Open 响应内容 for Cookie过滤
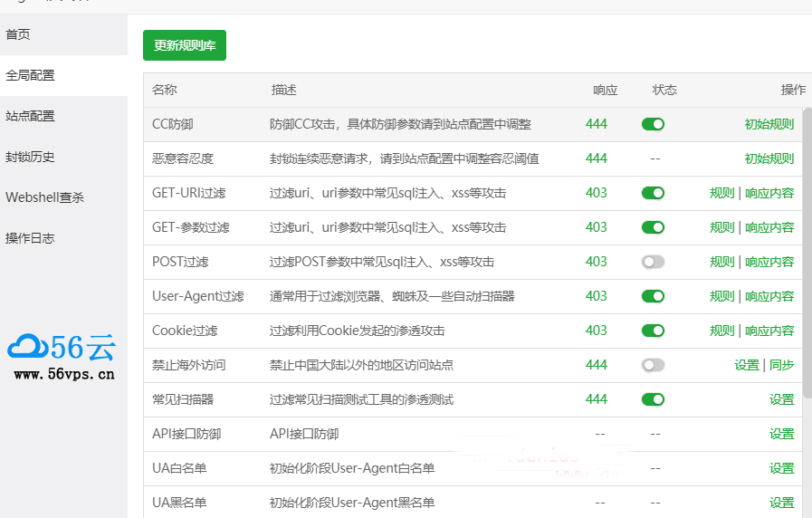The width and height of the screenshot is (812, 518). (x=769, y=331)
